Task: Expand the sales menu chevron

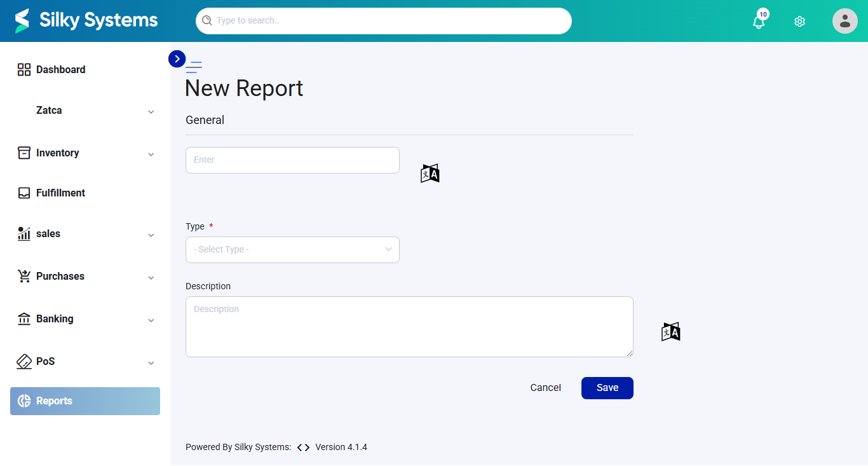Action: [x=151, y=235]
